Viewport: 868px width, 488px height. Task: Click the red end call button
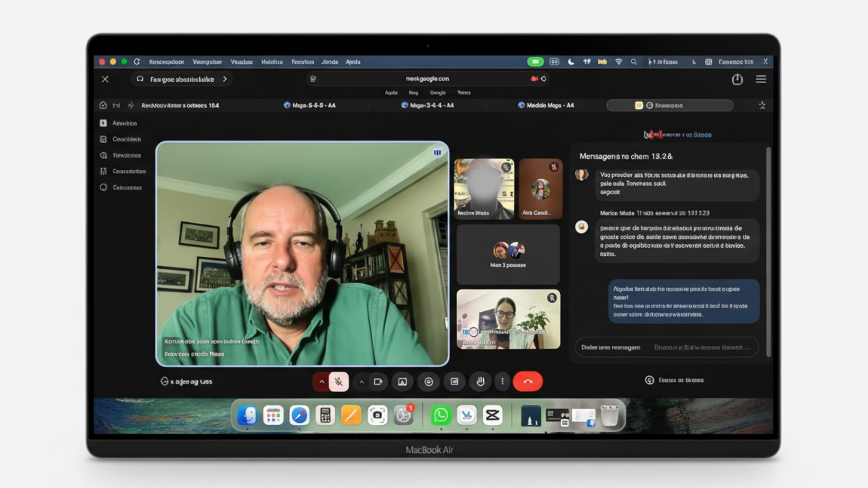(528, 381)
